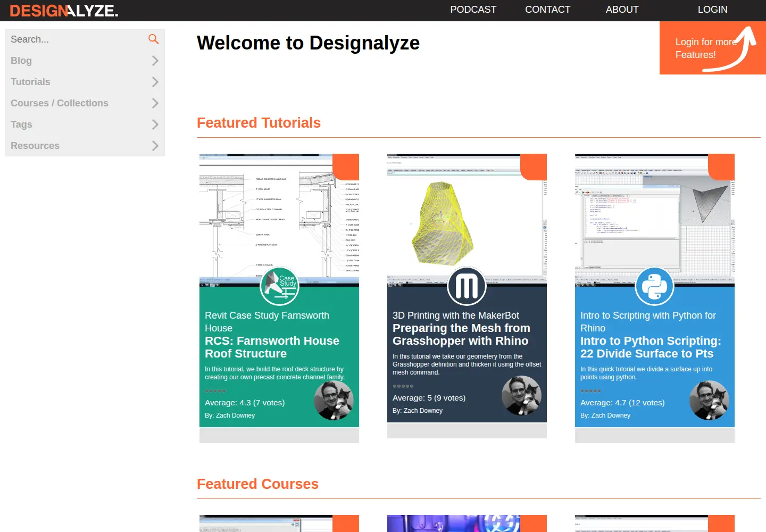This screenshot has height=532, width=766.
Task: Open the Tutorials sidebar link
Action: pos(30,82)
